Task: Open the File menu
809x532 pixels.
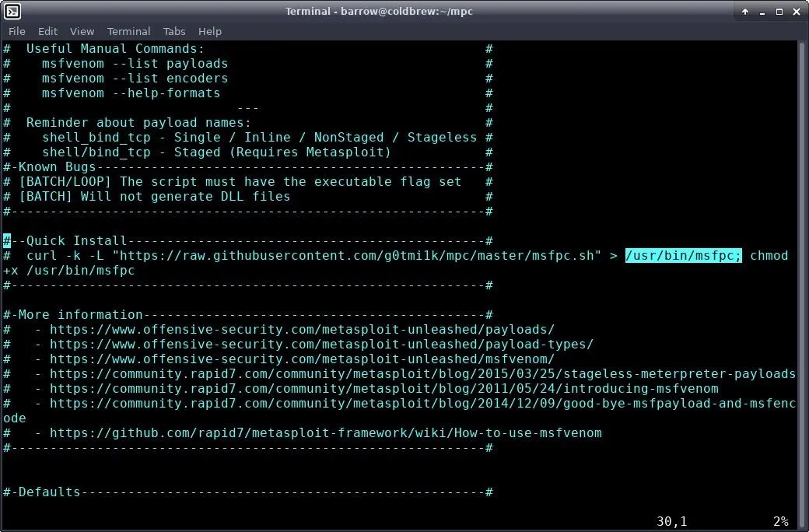Action: pos(16,31)
